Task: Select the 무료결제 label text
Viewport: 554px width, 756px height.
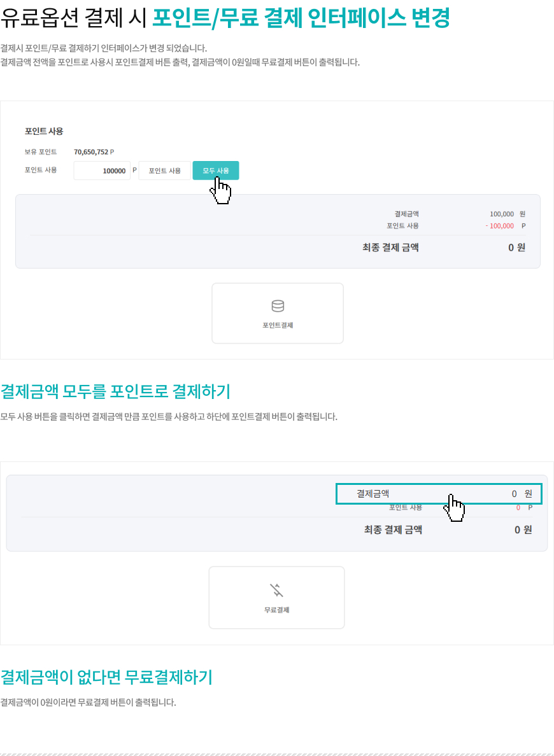Action: tap(276, 610)
